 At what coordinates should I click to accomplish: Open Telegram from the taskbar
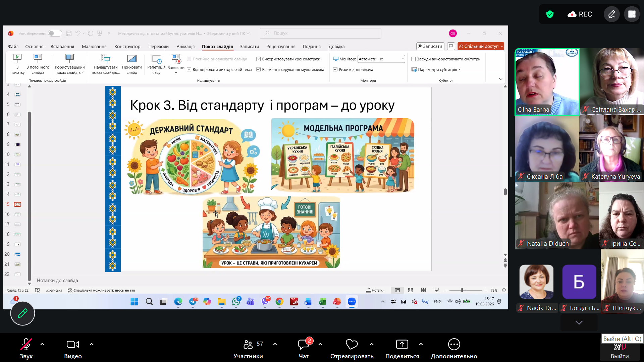(x=193, y=302)
